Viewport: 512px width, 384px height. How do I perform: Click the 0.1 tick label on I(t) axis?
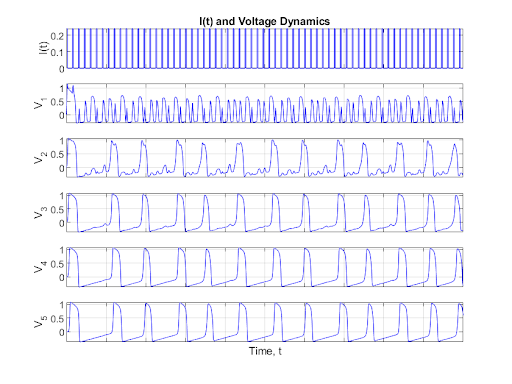tap(57, 52)
